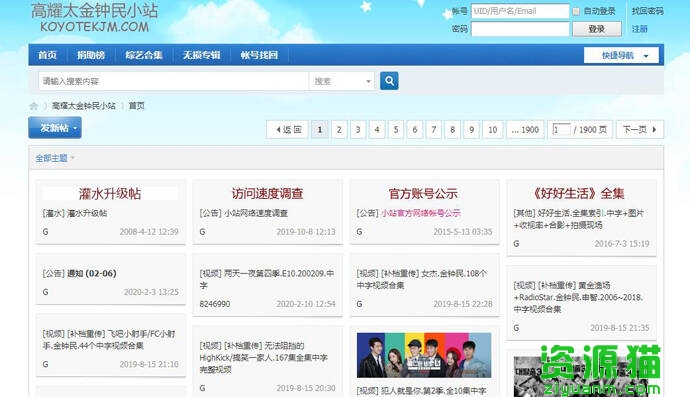Image resolution: width=690 pixels, height=397 pixels.
Task: Select current page 1 button
Action: point(320,129)
